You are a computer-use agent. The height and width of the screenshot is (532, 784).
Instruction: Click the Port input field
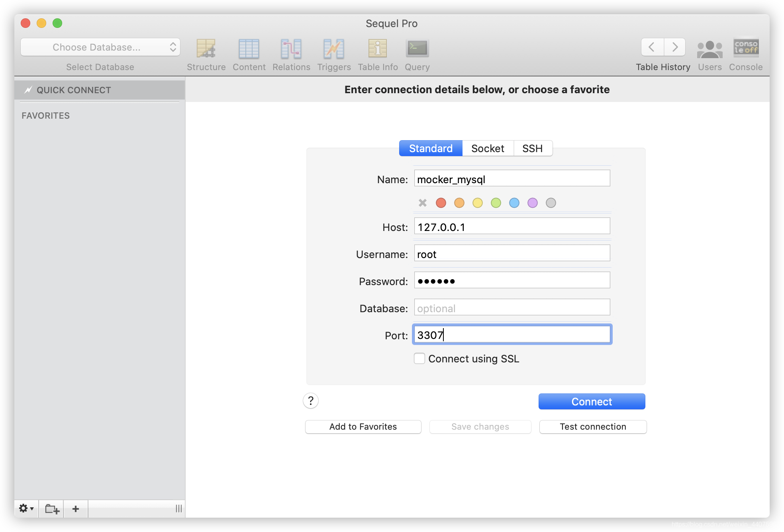(512, 334)
